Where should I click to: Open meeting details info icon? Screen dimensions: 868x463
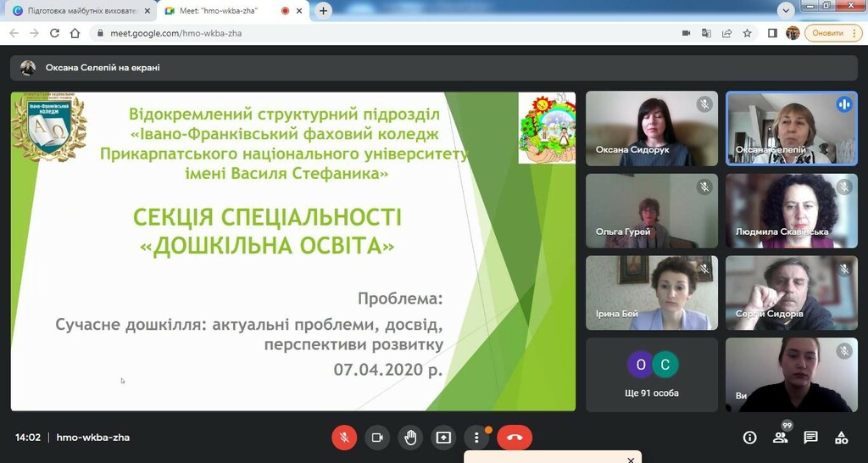pos(749,438)
